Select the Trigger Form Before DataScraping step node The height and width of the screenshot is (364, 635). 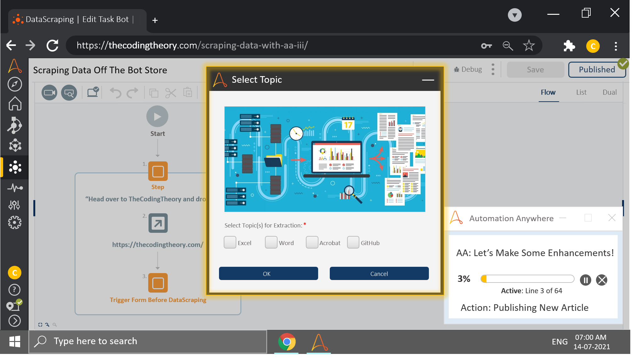click(158, 283)
